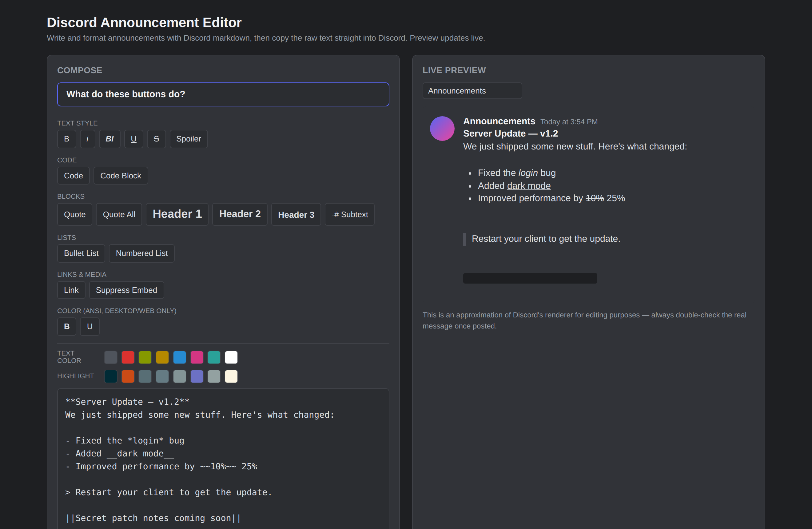The image size is (812, 529).
Task: Click the title field 'What do these buttons do?'
Action: pyautogui.click(x=223, y=94)
